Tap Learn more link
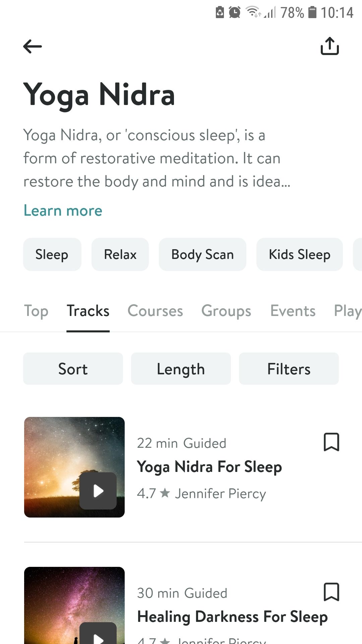This screenshot has width=362, height=644. pos(63,211)
